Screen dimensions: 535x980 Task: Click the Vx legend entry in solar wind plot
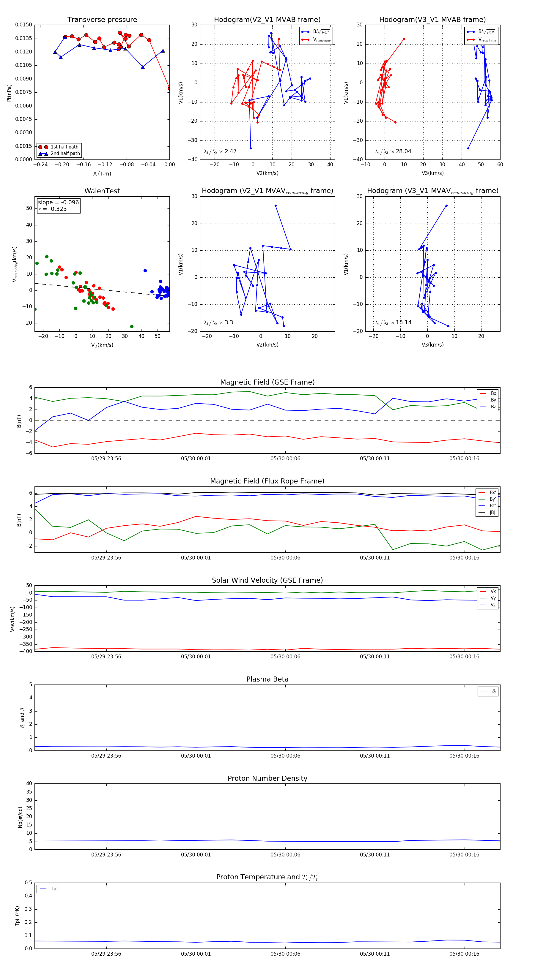point(488,591)
